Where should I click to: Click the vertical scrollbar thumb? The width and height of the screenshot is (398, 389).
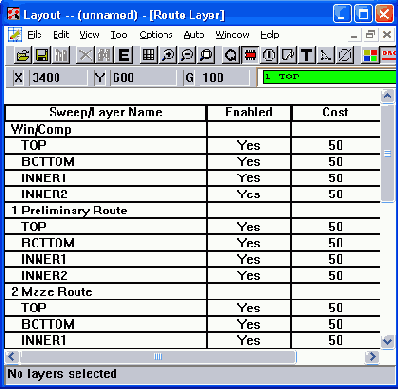tap(387, 153)
